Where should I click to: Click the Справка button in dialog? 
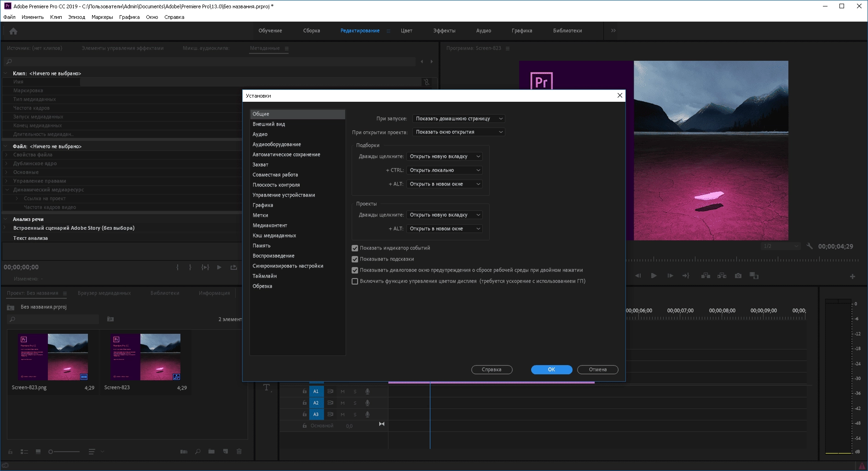pos(492,370)
